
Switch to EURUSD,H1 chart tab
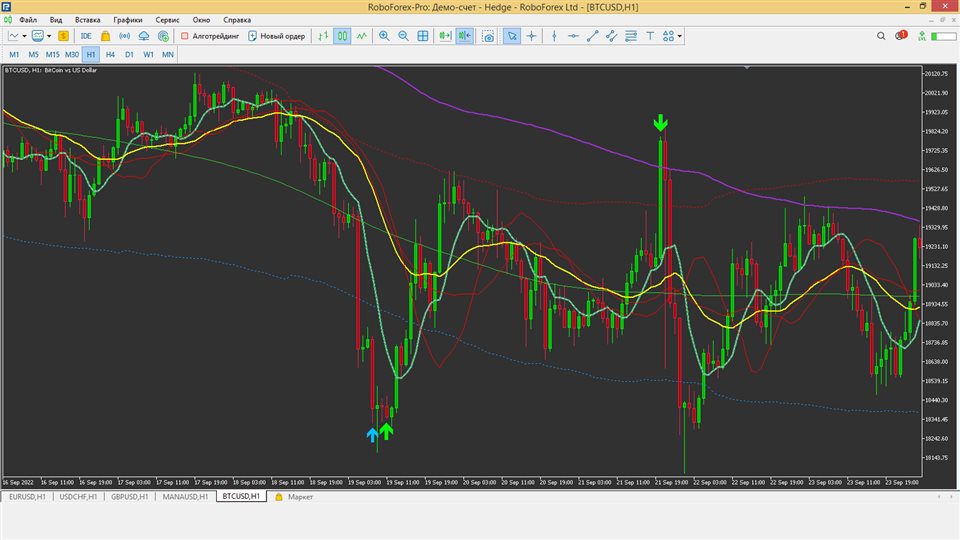(28, 497)
